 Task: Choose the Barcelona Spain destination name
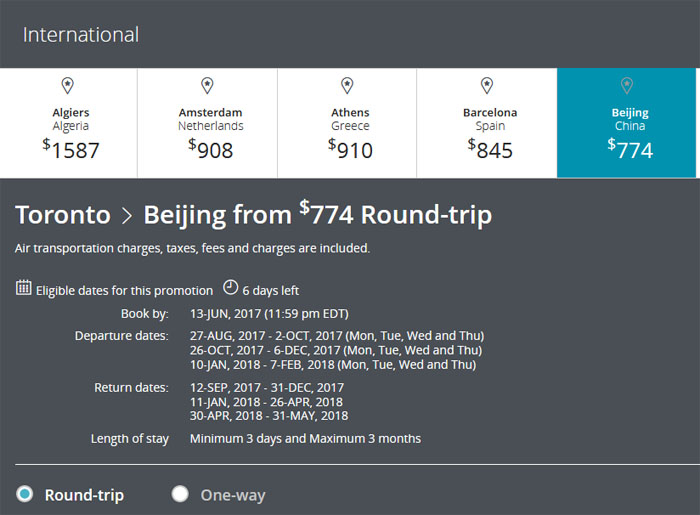[490, 119]
